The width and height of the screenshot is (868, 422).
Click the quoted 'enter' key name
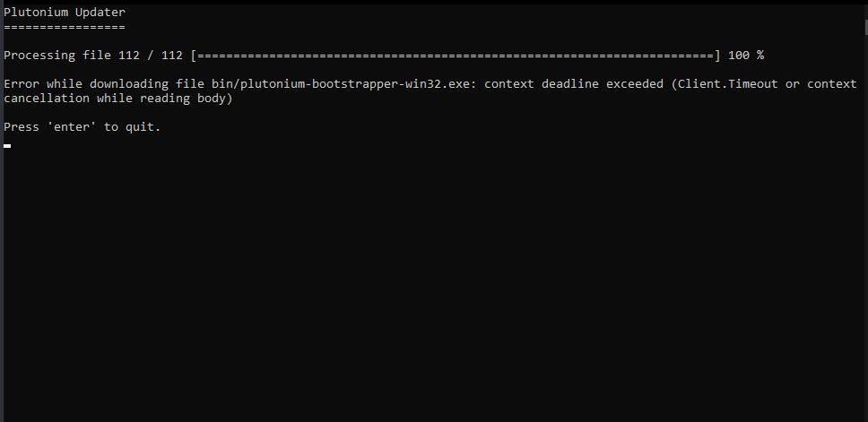point(72,127)
